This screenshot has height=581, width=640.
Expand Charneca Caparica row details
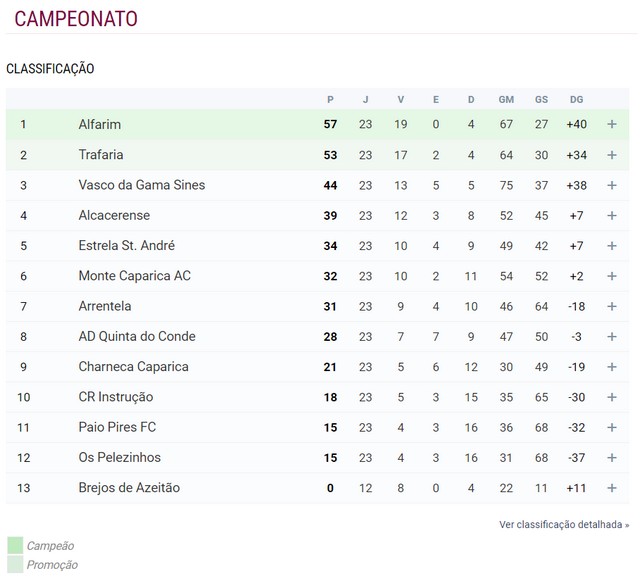[x=611, y=367]
